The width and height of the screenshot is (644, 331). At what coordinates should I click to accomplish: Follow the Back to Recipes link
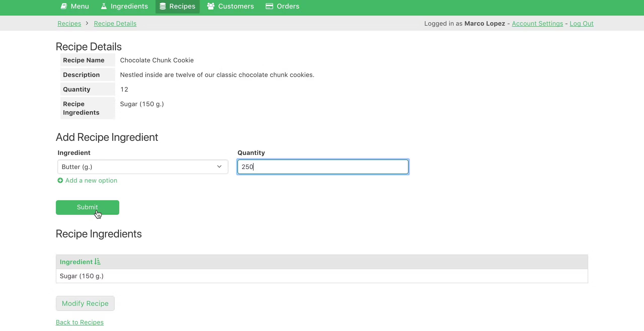[79, 322]
